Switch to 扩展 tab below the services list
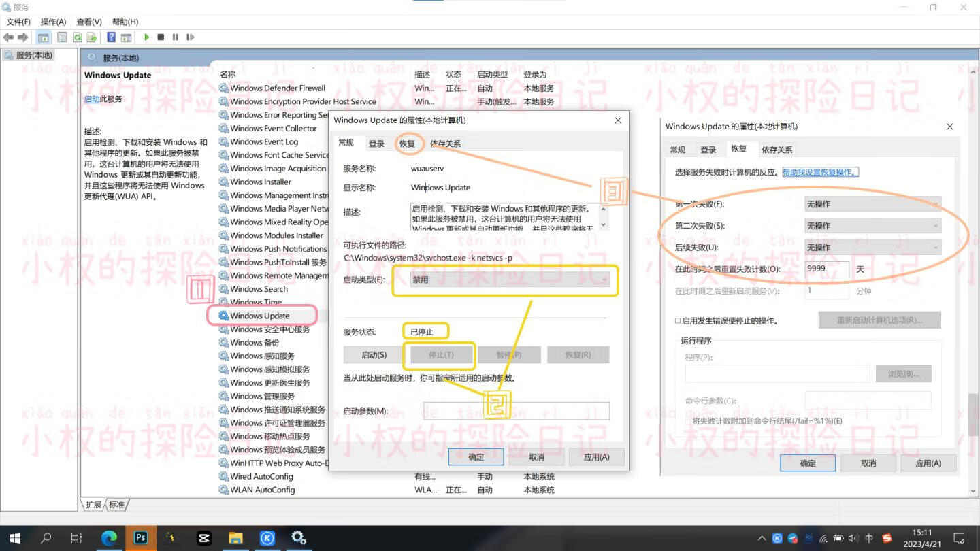980x551 pixels. [x=94, y=505]
